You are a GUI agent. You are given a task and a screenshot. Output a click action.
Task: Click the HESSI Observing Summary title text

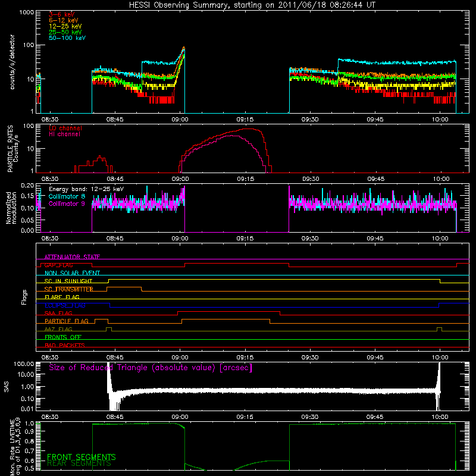(252, 5)
